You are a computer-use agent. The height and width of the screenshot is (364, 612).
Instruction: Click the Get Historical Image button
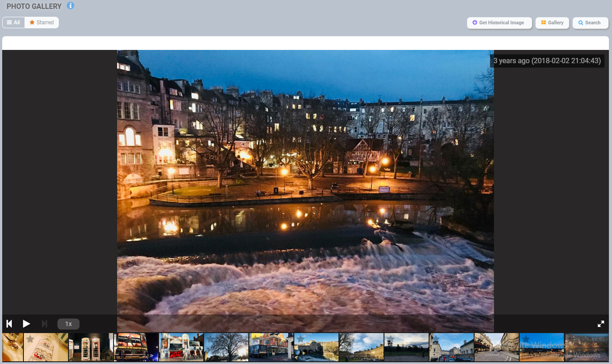pyautogui.click(x=499, y=23)
